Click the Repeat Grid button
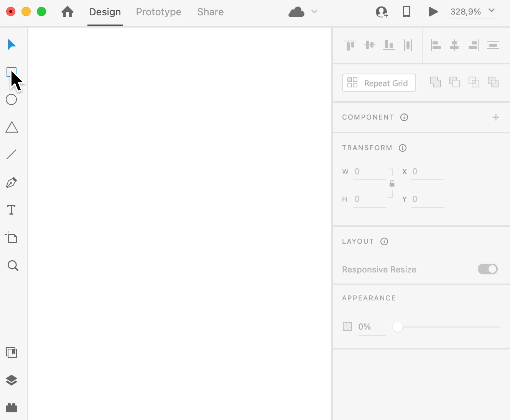Viewport: 510px width, 420px height. (x=379, y=83)
